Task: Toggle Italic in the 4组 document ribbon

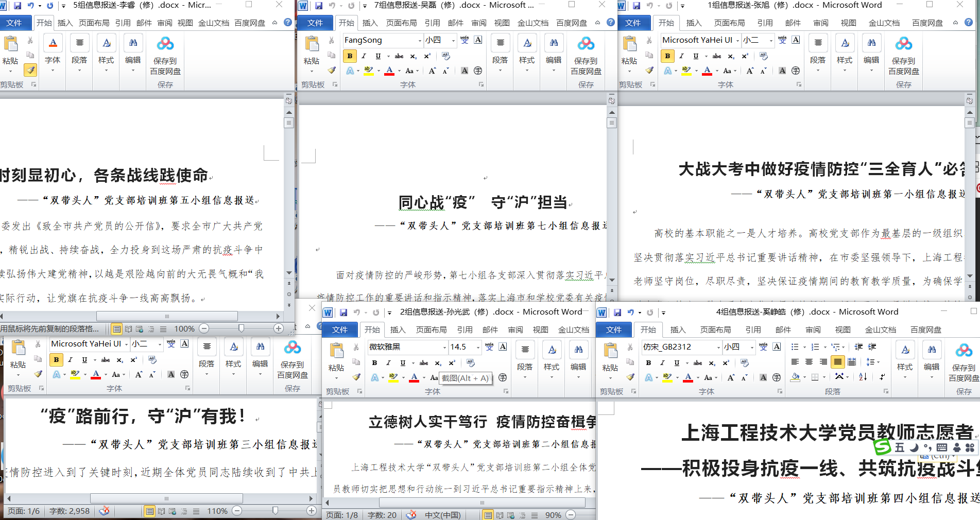Action: pyautogui.click(x=662, y=363)
